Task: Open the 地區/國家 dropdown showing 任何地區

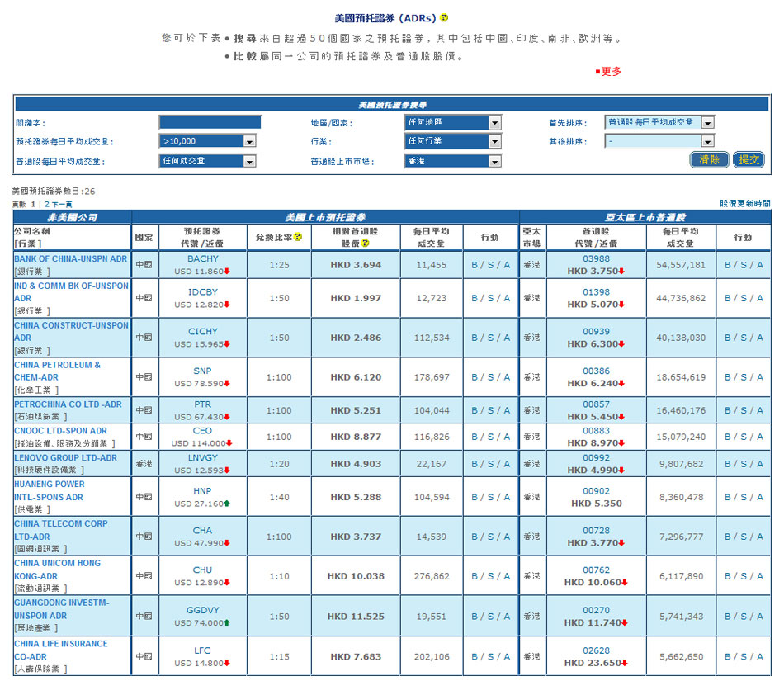Action: 452,122
